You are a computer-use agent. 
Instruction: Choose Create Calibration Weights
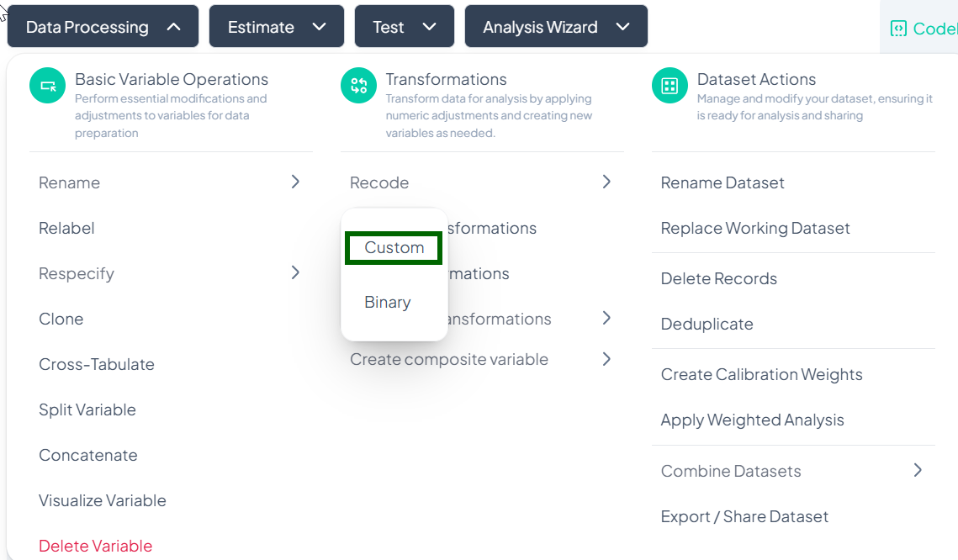[761, 374]
